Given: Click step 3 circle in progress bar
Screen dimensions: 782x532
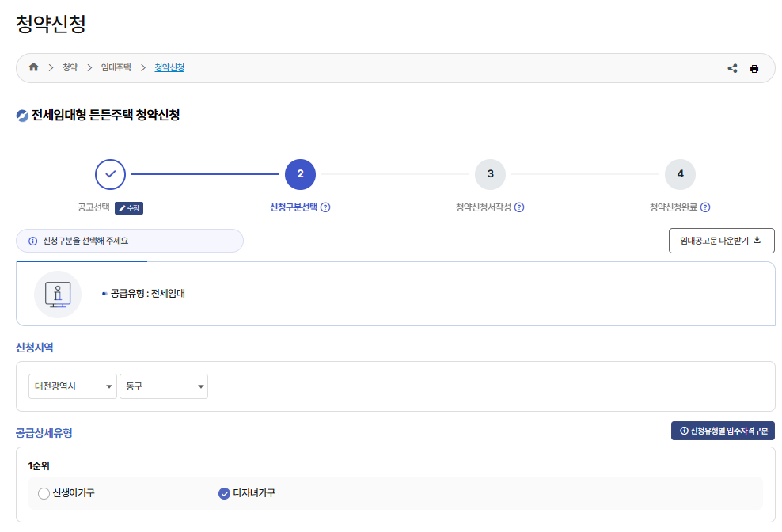Looking at the screenshot, I should 490,174.
